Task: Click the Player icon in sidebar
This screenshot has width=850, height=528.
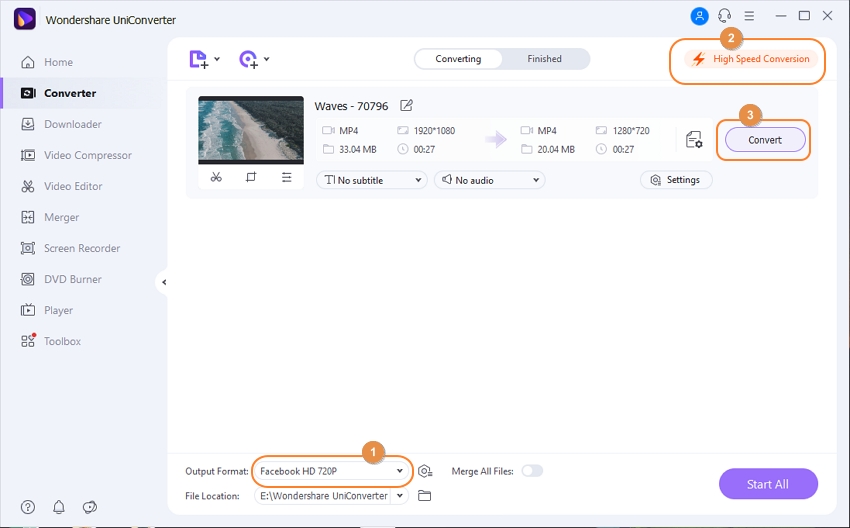Action: coord(28,310)
